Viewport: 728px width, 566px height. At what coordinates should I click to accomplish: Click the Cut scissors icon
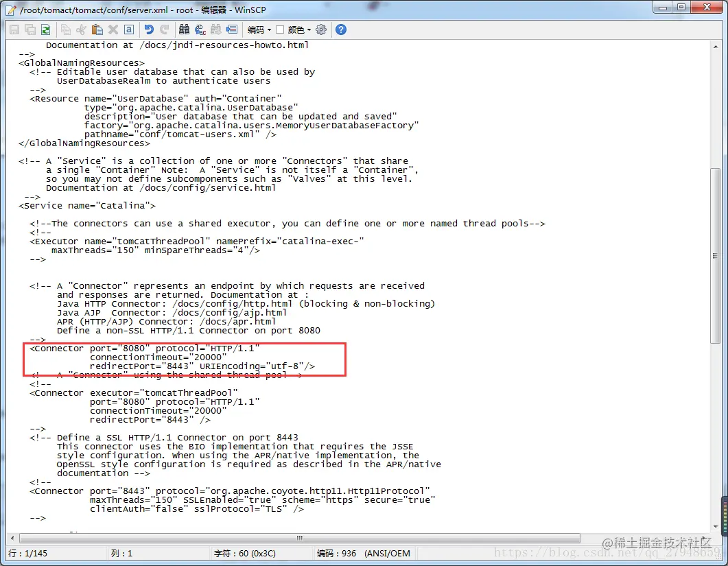[81, 30]
